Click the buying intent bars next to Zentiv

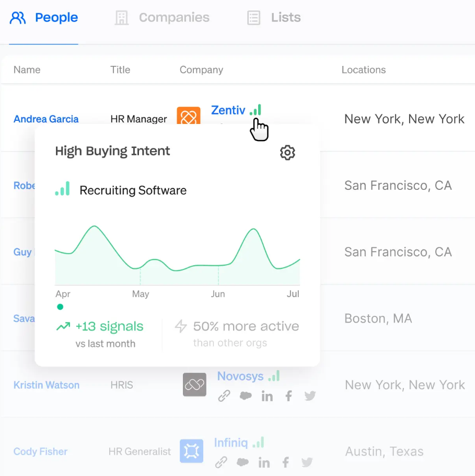click(255, 109)
